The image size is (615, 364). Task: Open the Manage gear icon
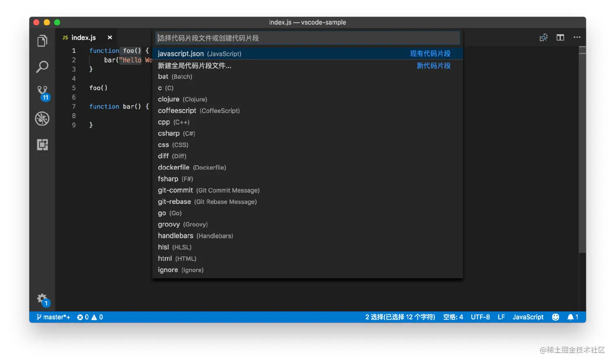[43, 300]
